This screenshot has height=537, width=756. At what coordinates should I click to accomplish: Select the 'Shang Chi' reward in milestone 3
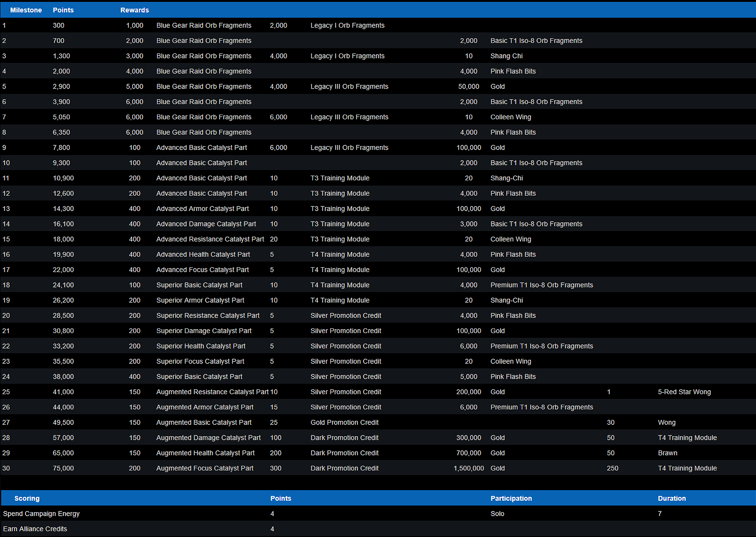coord(507,56)
